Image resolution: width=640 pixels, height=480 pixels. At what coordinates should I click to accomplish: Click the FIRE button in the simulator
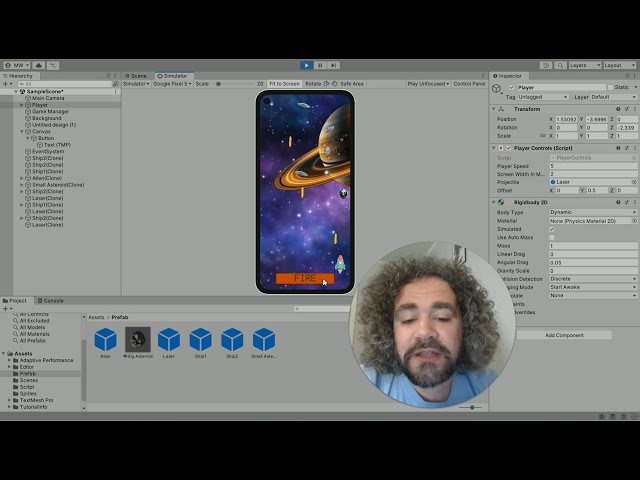[x=305, y=278]
